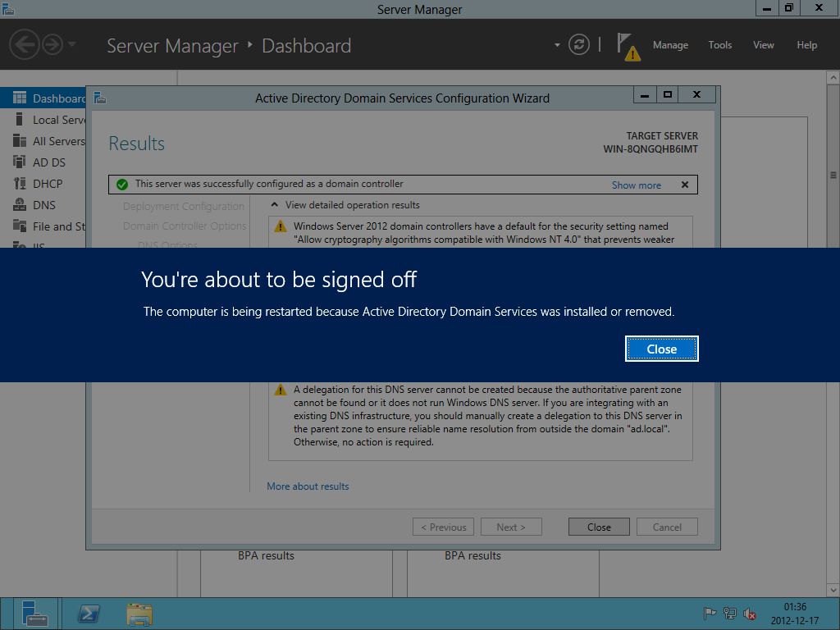
Task: Click the AD DS icon in sidebar
Action: tap(20, 162)
